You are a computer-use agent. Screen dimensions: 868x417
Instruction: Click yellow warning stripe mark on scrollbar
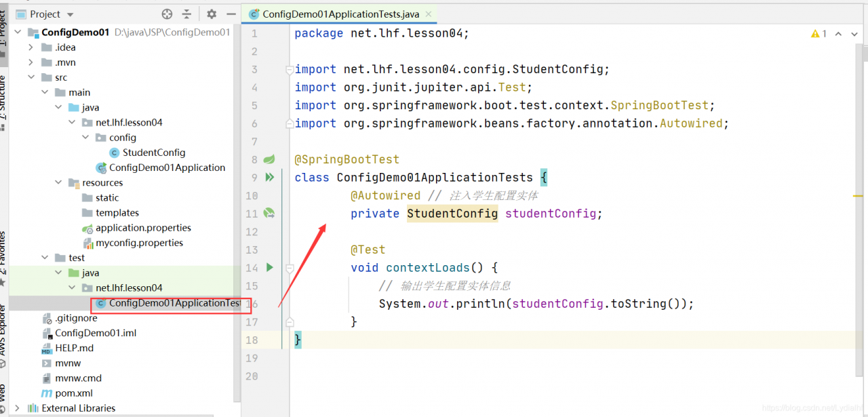click(857, 196)
